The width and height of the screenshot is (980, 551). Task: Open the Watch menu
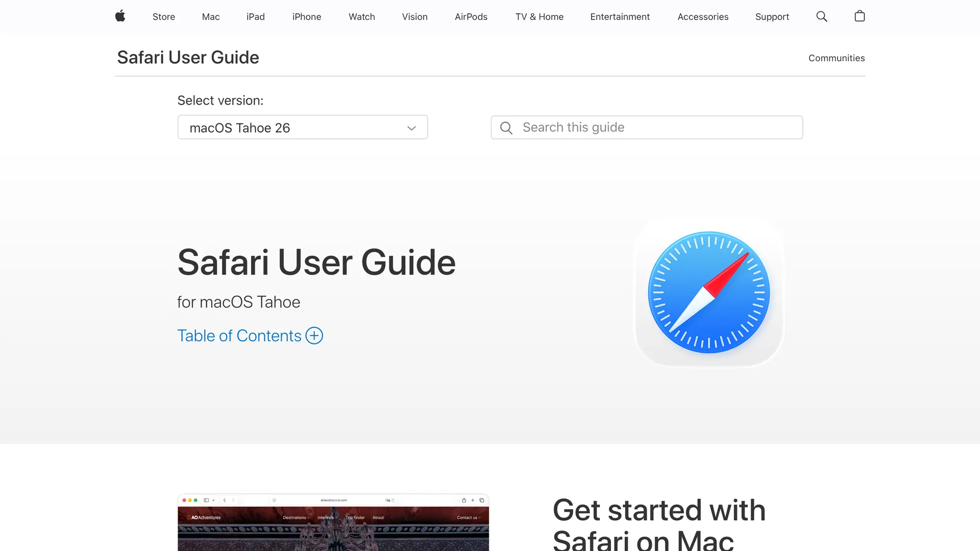(362, 17)
